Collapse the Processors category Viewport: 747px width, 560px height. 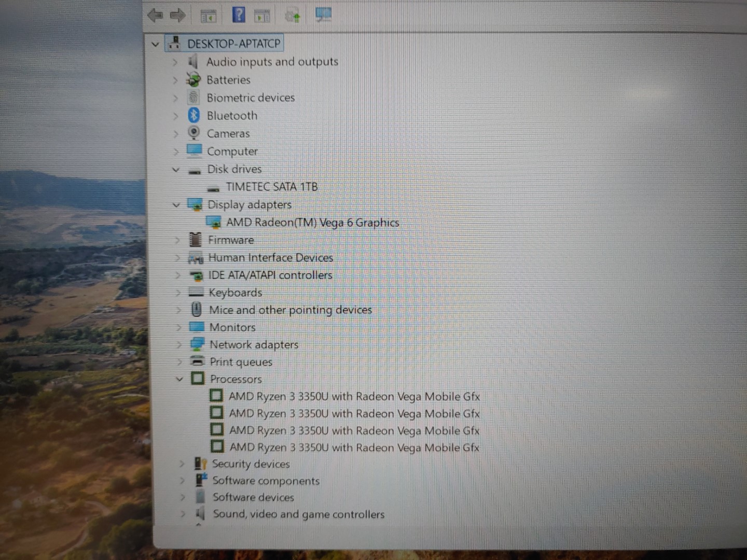pyautogui.click(x=179, y=379)
